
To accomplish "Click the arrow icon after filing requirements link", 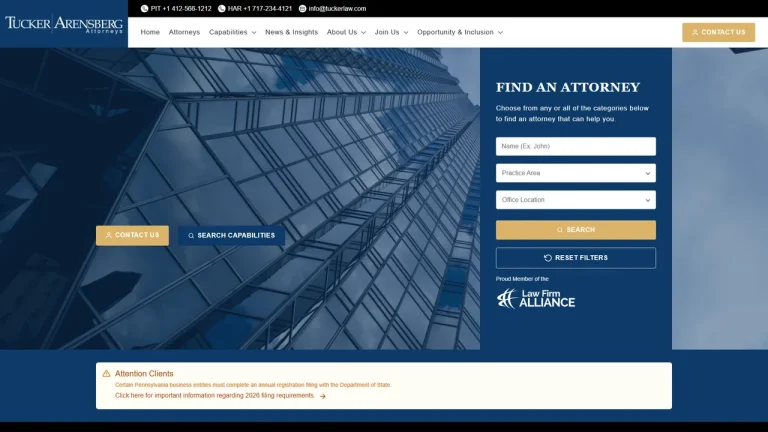I will pos(323,396).
